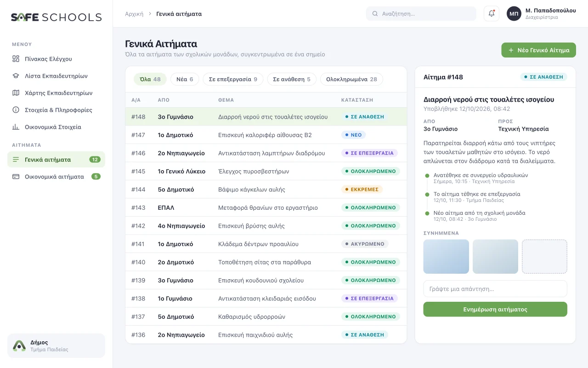Go to Αρχική breadcrumb
The image size is (588, 368).
[134, 14]
